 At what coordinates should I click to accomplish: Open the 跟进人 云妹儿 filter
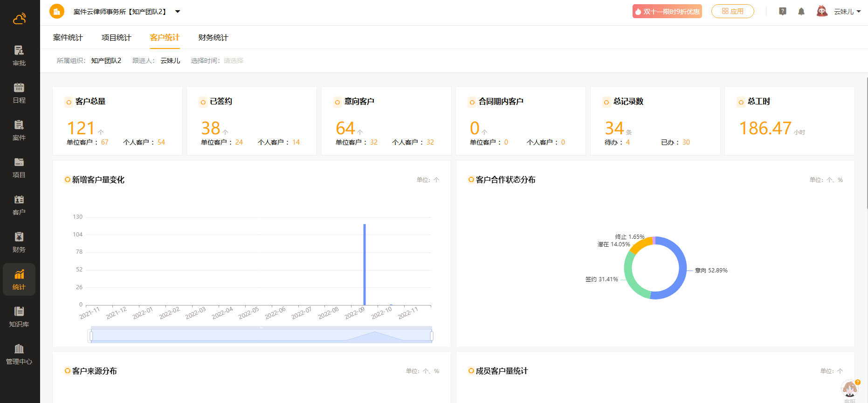170,61
